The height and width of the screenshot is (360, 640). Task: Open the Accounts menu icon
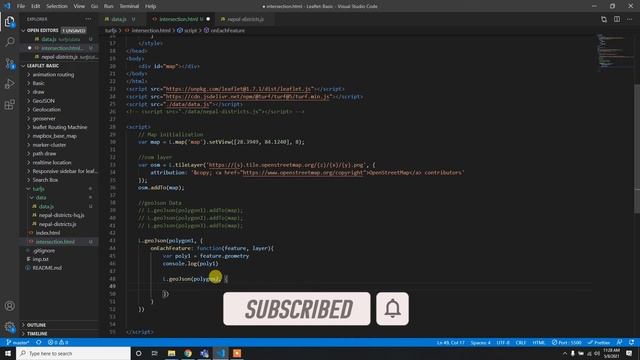tap(9, 306)
